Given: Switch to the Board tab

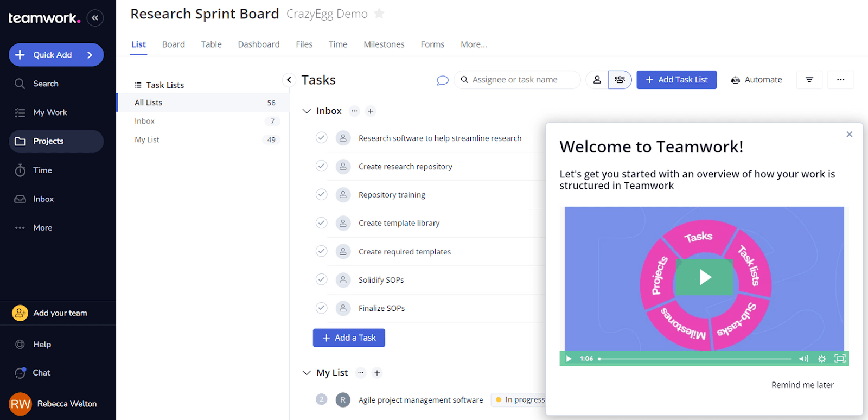Looking at the screenshot, I should tap(174, 44).
